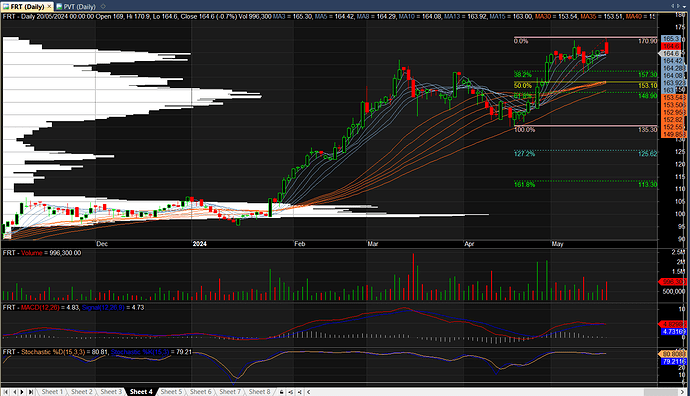Open Sheet 2 tab
The image size is (690, 396).
click(x=82, y=392)
